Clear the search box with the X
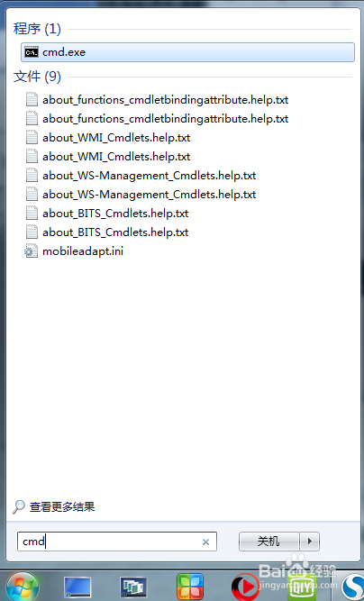 (x=205, y=542)
